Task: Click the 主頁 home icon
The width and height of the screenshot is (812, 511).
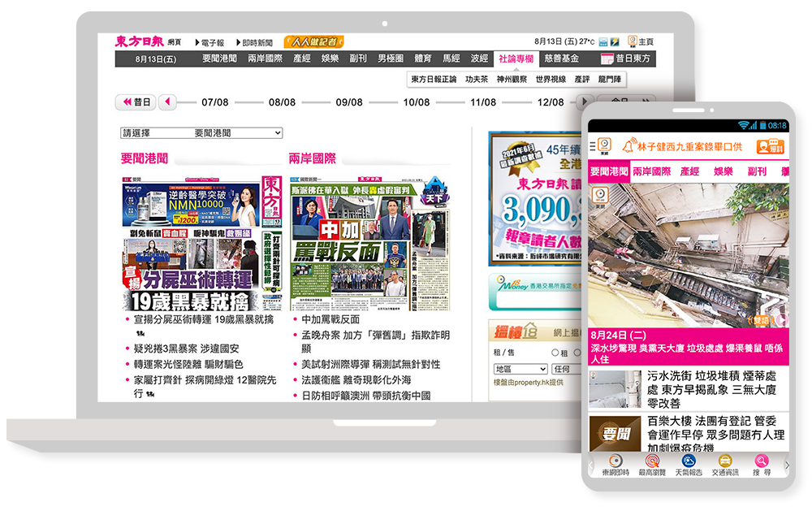Action: [633, 41]
